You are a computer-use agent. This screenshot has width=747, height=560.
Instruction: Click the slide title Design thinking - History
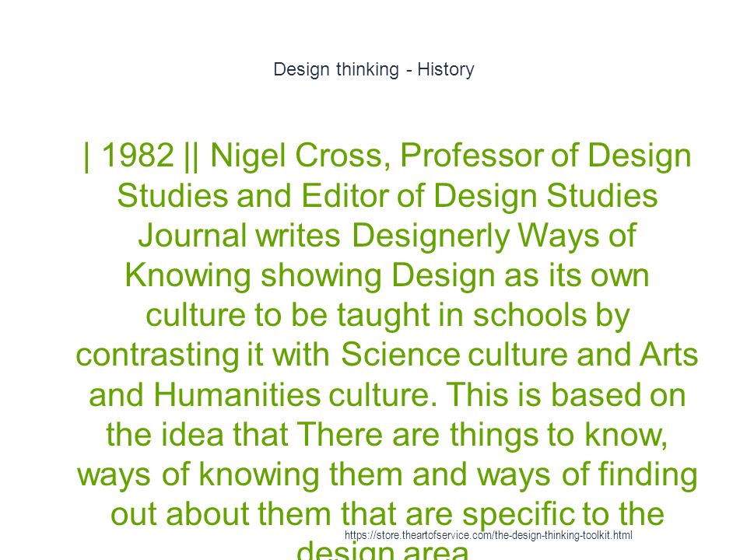click(x=373, y=69)
